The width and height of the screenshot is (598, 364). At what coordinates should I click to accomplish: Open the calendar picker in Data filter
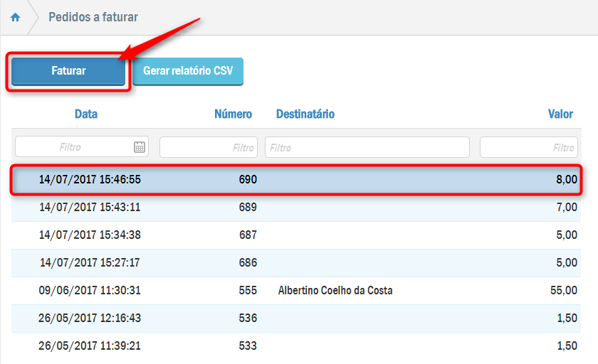tap(140, 147)
